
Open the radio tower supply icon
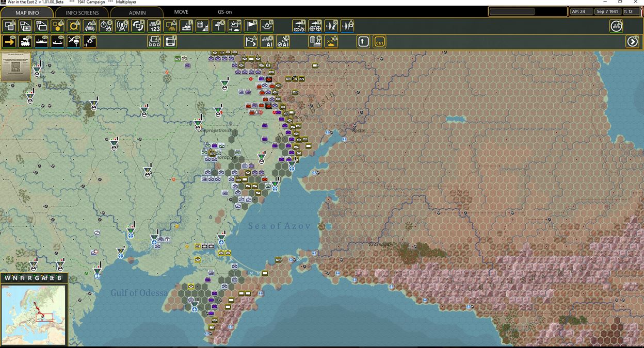tap(122, 25)
